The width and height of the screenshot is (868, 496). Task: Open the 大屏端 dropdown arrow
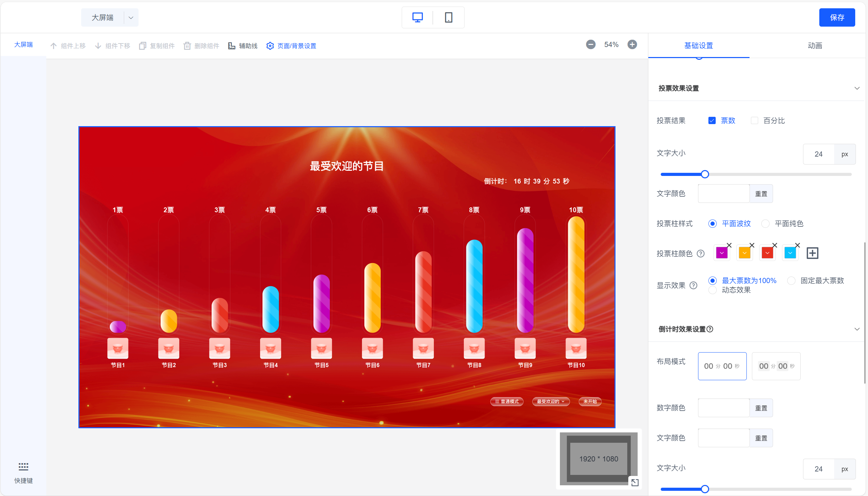tap(131, 18)
